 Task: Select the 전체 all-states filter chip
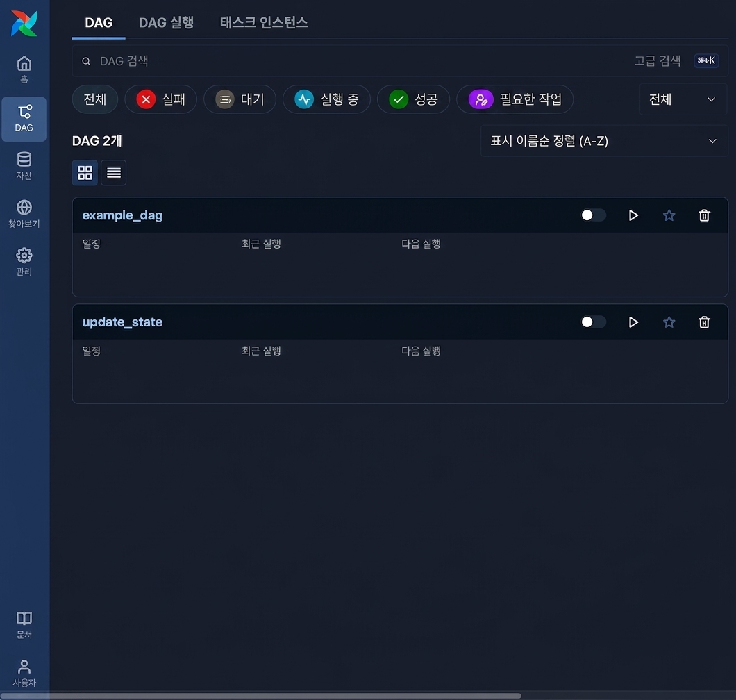click(95, 99)
